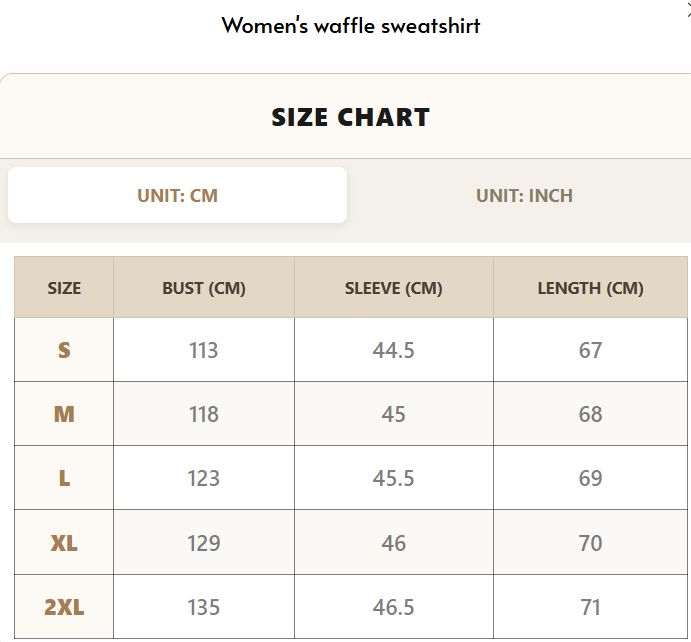Click the SIZE column header
This screenshot has height=642, width=691.
64,288
